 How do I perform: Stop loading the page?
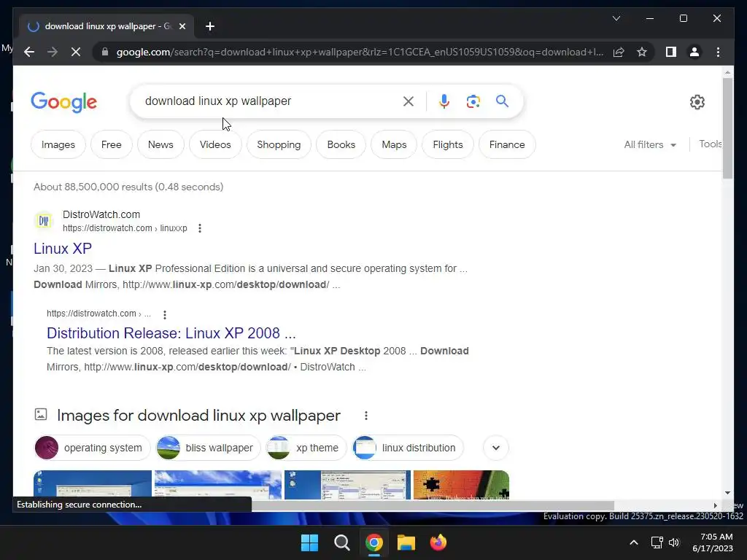[x=76, y=52]
